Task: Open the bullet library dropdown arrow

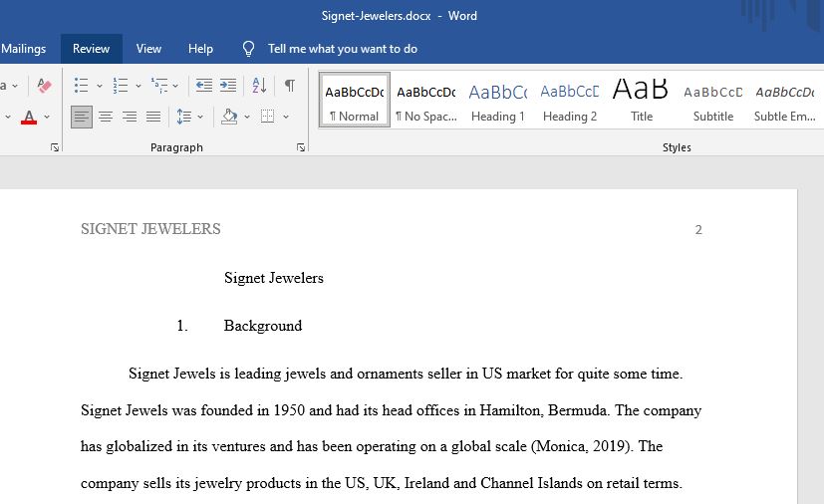Action: click(99, 86)
